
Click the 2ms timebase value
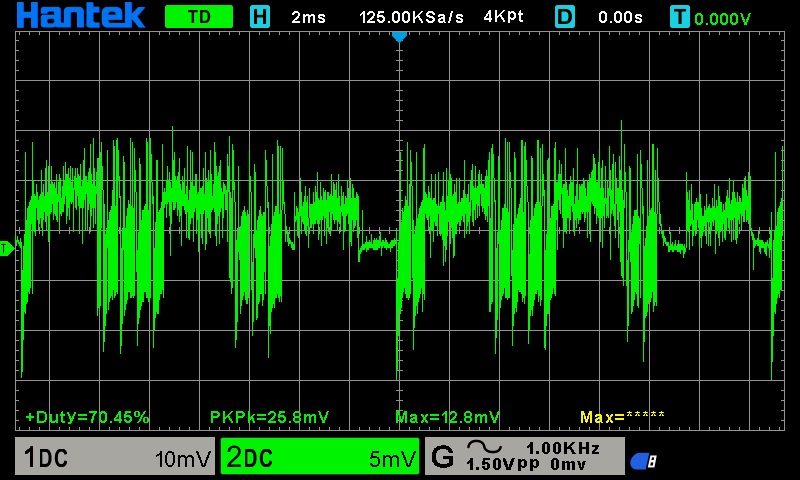pyautogui.click(x=308, y=17)
